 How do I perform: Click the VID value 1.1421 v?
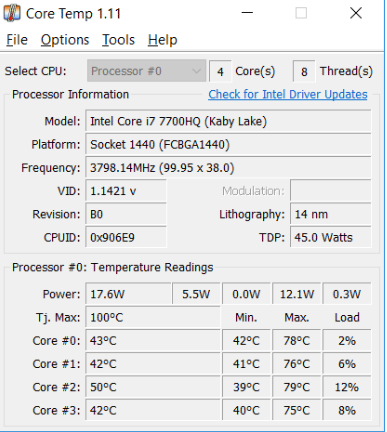pos(126,191)
